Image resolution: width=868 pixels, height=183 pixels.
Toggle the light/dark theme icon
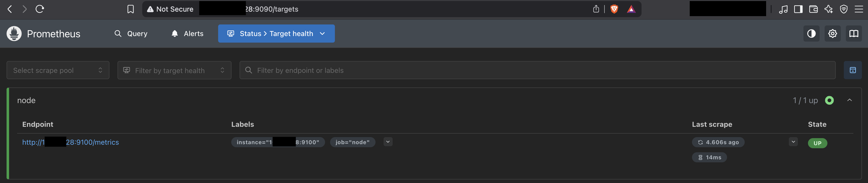point(811,33)
